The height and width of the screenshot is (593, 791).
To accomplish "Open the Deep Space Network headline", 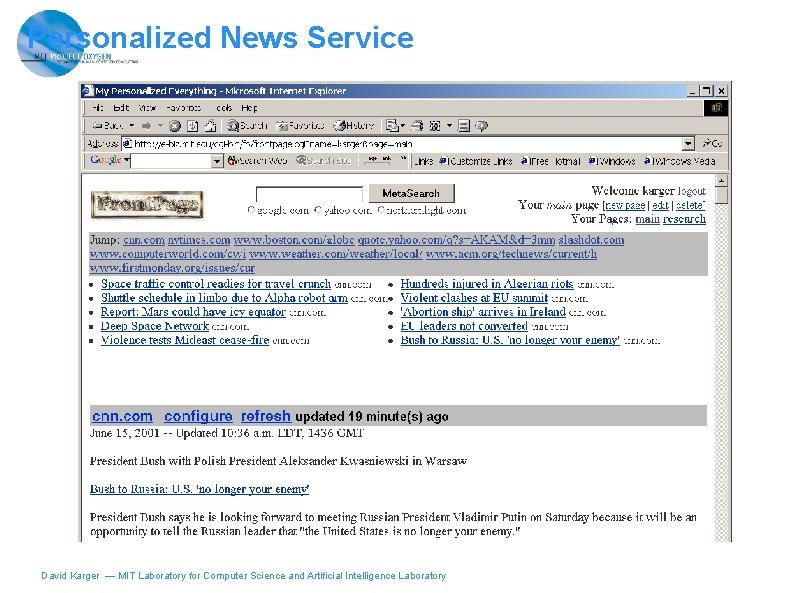I will pyautogui.click(x=155, y=326).
